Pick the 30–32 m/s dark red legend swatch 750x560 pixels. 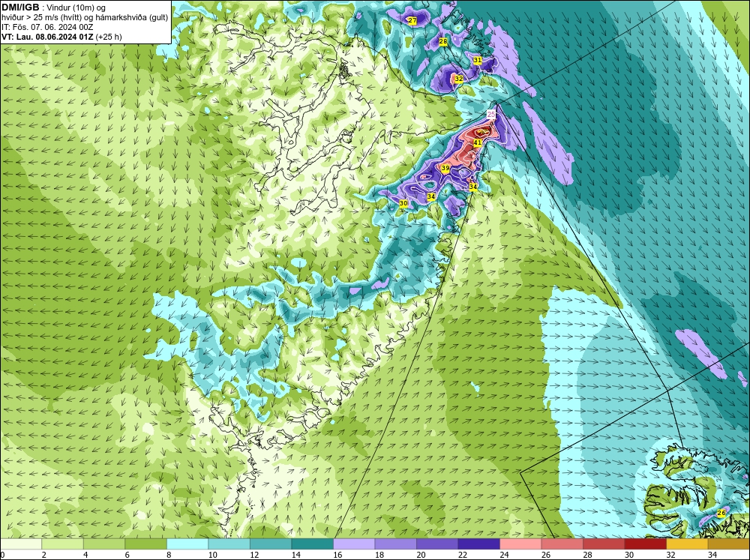click(x=645, y=544)
